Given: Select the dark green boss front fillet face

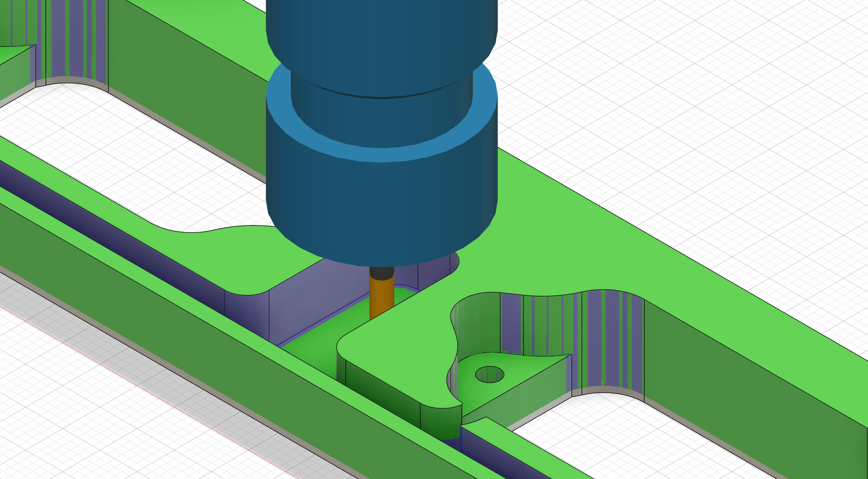Looking at the screenshot, I should point(440,422).
